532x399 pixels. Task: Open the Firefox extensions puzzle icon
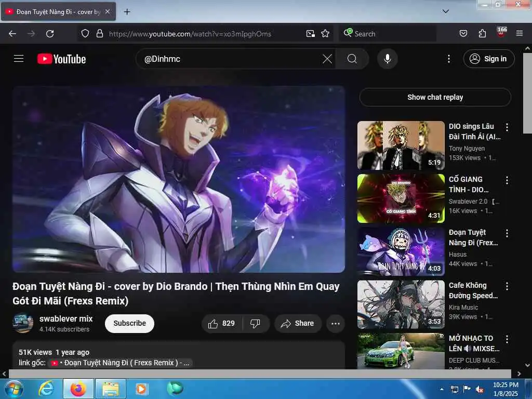click(x=482, y=34)
